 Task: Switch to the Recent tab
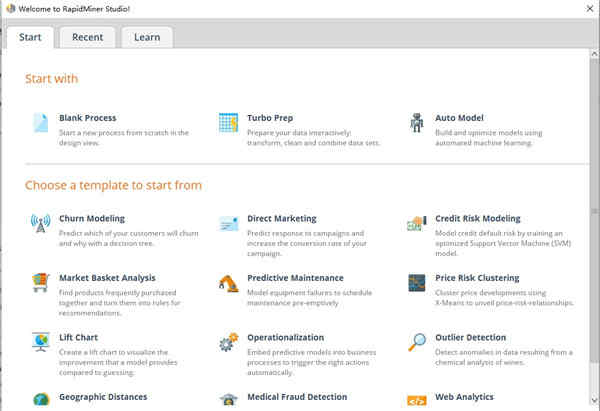point(87,37)
